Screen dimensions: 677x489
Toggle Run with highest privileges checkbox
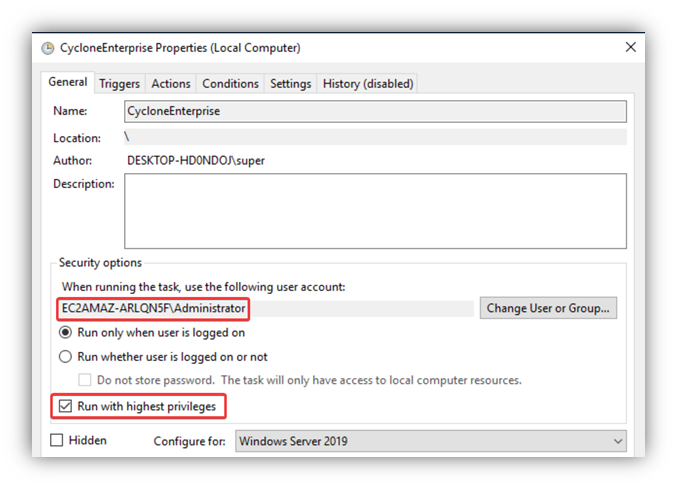pyautogui.click(x=66, y=406)
